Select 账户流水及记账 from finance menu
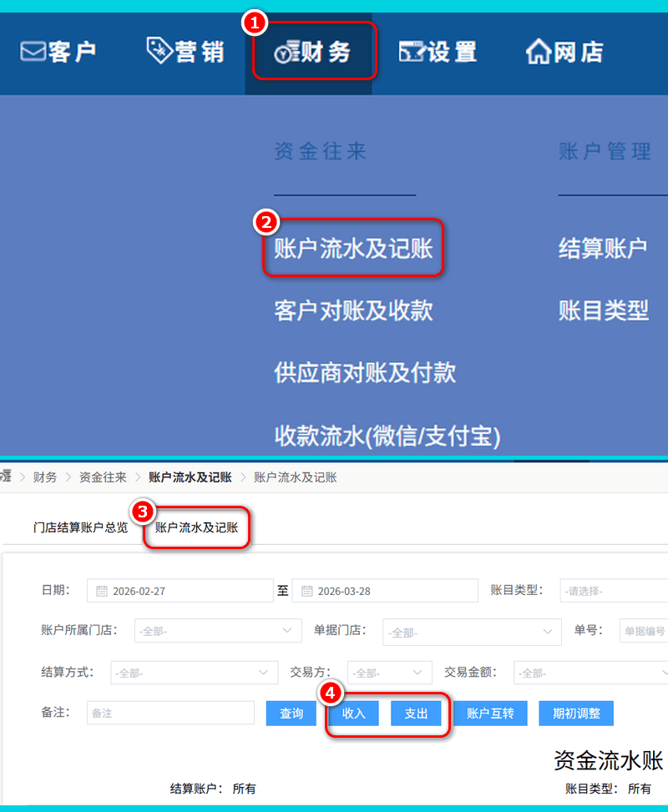 (353, 248)
